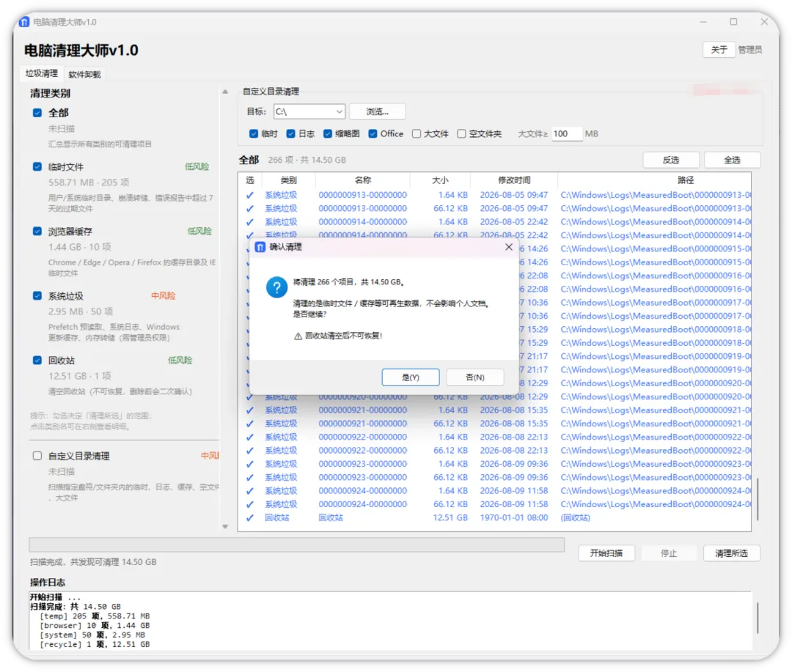Toggle the 临时文件 category checkbox
The image size is (792, 672).
pos(37,166)
